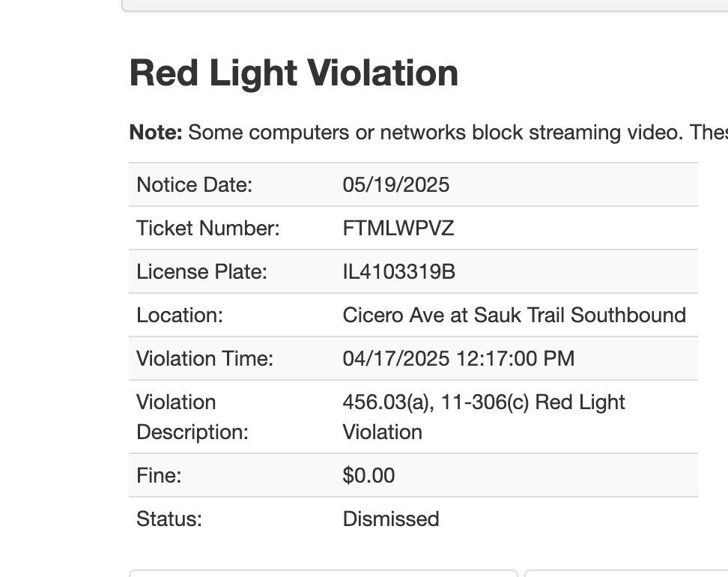The width and height of the screenshot is (728, 577).
Task: Click the bold "Note:" label
Action: point(156,133)
